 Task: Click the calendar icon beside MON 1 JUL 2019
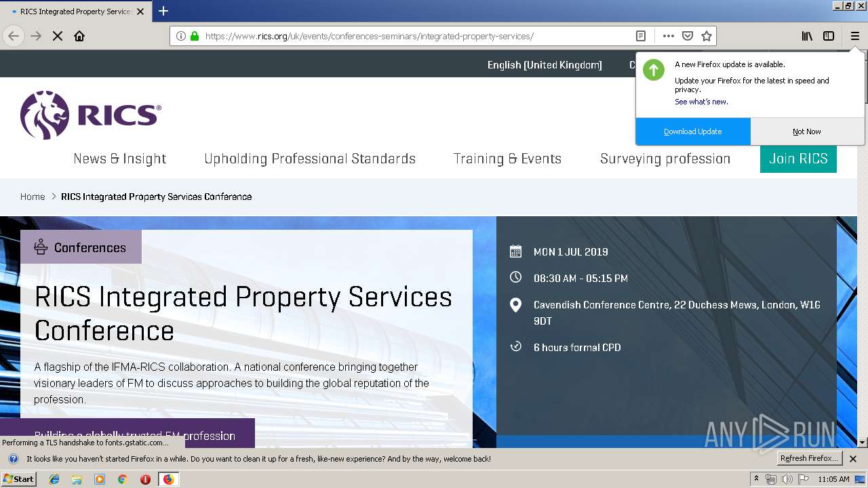(x=515, y=251)
